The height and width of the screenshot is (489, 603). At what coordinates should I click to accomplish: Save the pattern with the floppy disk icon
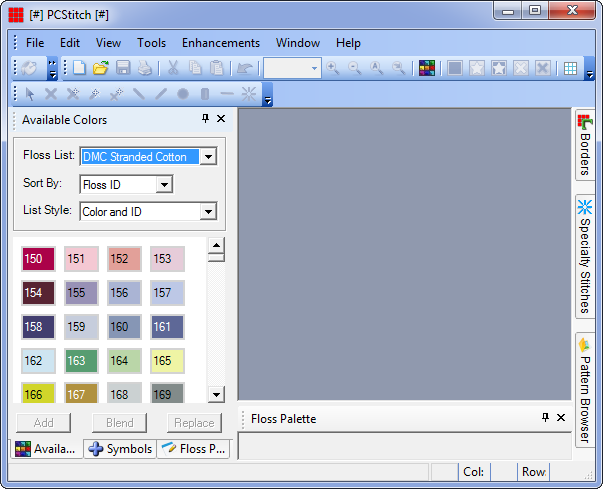[x=123, y=68]
